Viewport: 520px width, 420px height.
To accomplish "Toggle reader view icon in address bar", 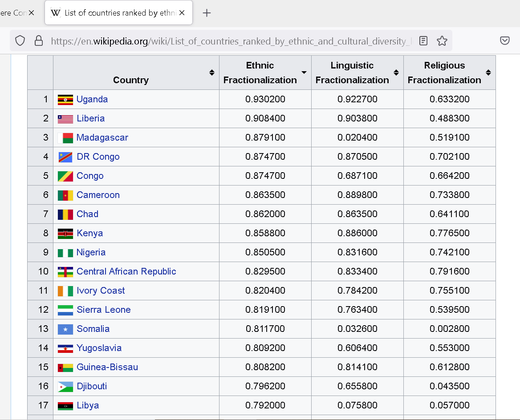I will click(x=423, y=41).
